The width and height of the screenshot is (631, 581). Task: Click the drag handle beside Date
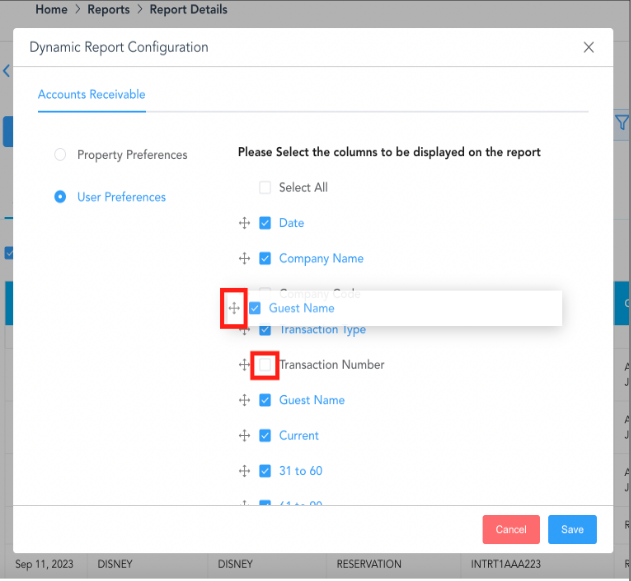pyautogui.click(x=244, y=223)
